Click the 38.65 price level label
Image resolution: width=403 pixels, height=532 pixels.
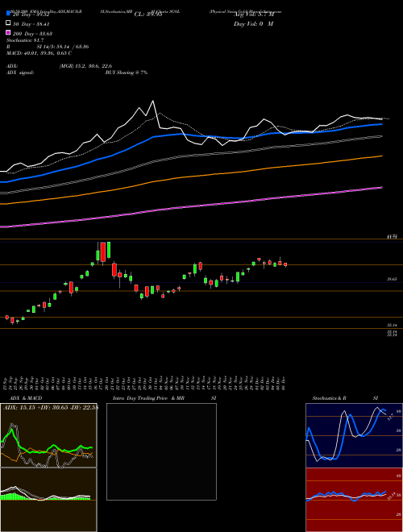(x=392, y=279)
